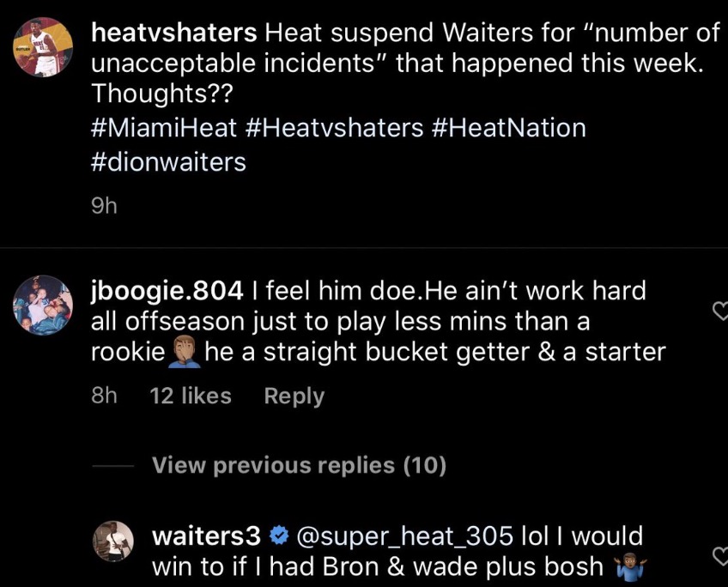Click the shrug emoji in the waiters3 reply

(x=630, y=567)
